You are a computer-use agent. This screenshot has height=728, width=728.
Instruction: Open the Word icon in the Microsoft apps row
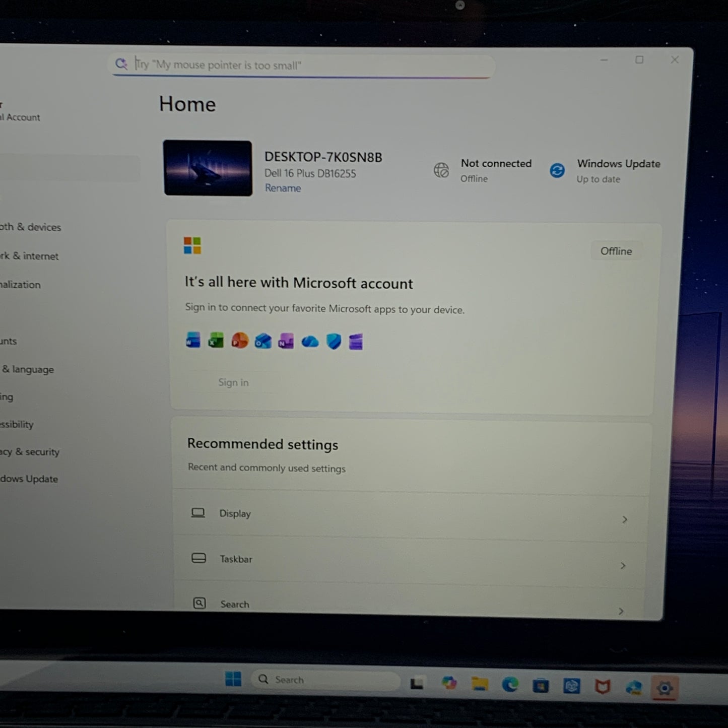[x=193, y=341]
